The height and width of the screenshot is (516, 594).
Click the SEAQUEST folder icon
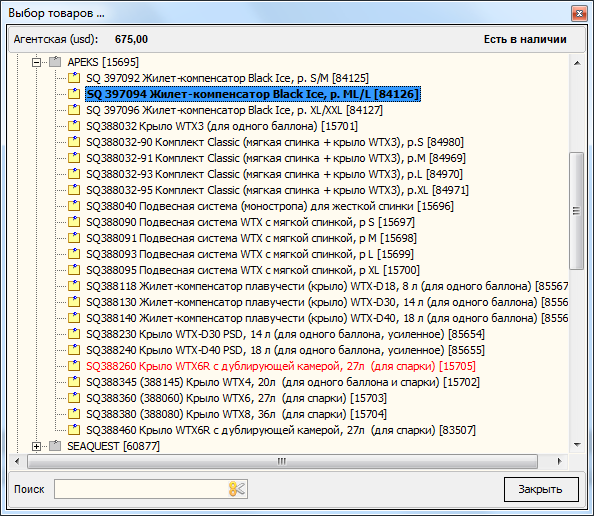coord(55,446)
